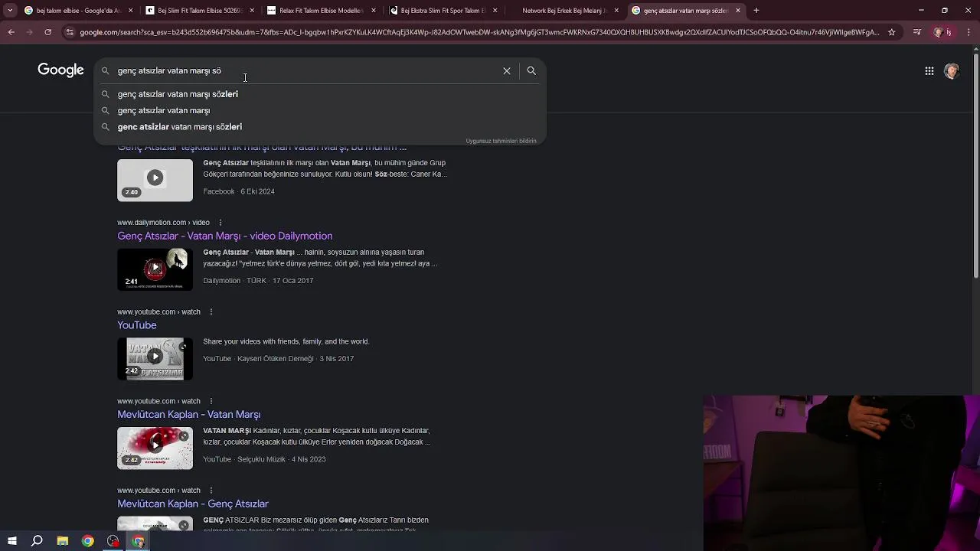This screenshot has height=551, width=980.
Task: Go to Google home via logo
Action: 60,70
